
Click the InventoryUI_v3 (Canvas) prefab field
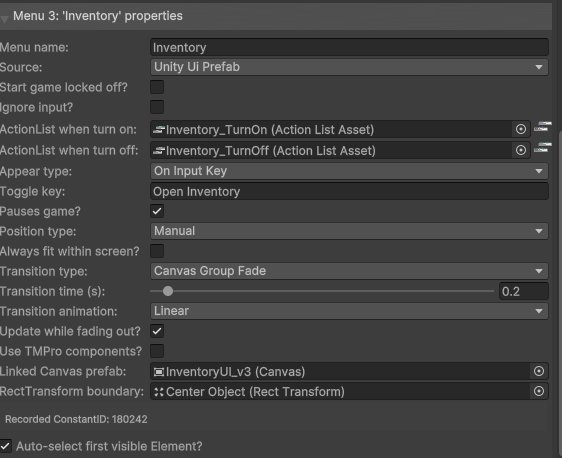tap(340, 372)
